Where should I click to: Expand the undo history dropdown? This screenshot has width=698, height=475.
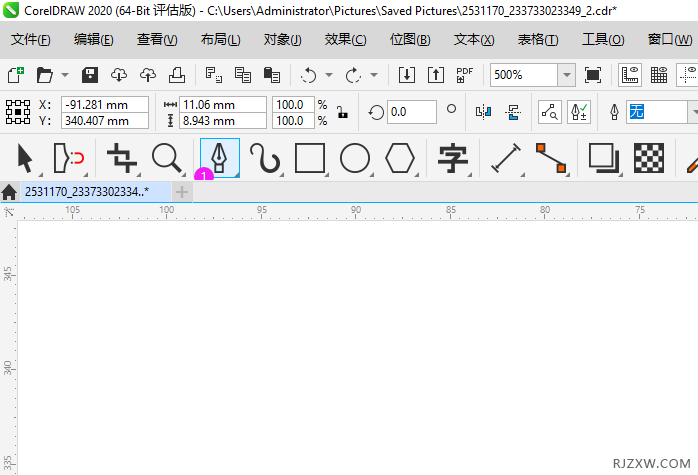click(x=329, y=75)
